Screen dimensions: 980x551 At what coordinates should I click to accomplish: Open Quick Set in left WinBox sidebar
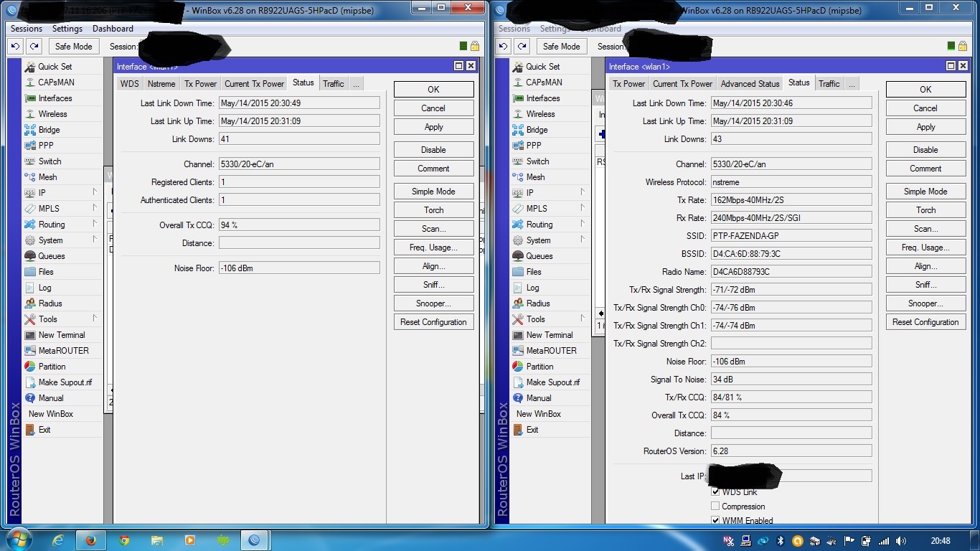(55, 67)
